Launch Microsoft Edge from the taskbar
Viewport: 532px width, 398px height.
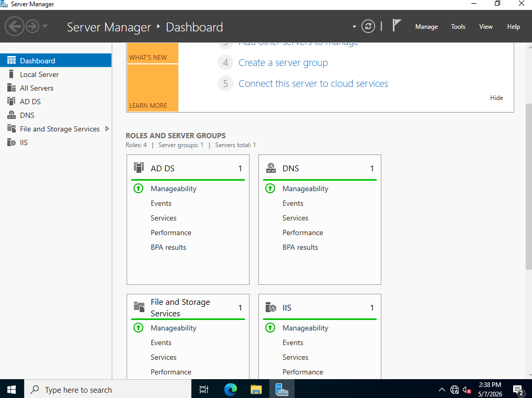(x=230, y=389)
